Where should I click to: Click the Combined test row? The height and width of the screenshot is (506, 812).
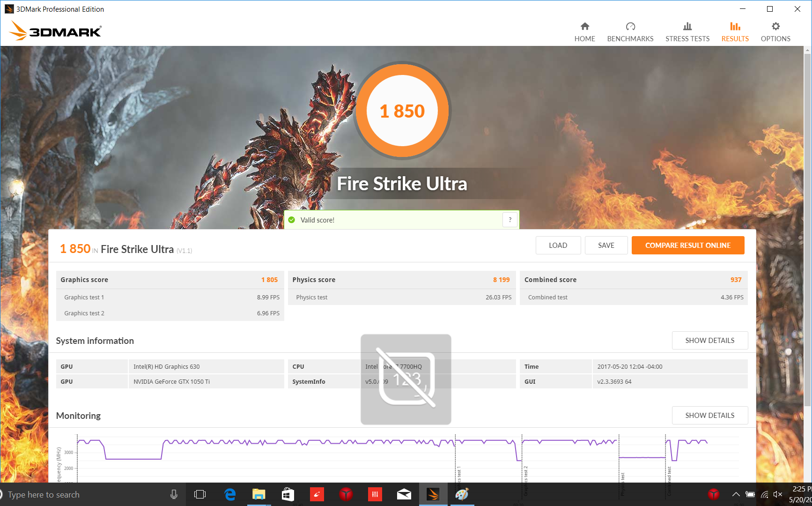634,297
